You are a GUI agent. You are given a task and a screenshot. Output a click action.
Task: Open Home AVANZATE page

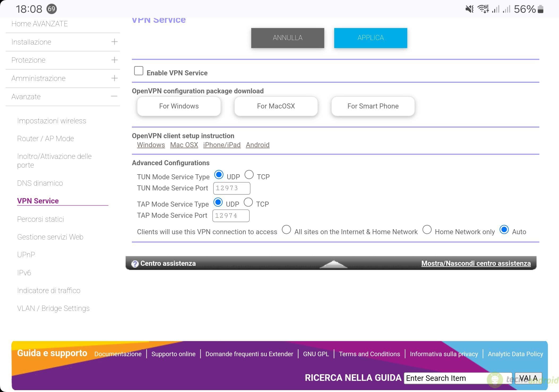click(x=40, y=24)
